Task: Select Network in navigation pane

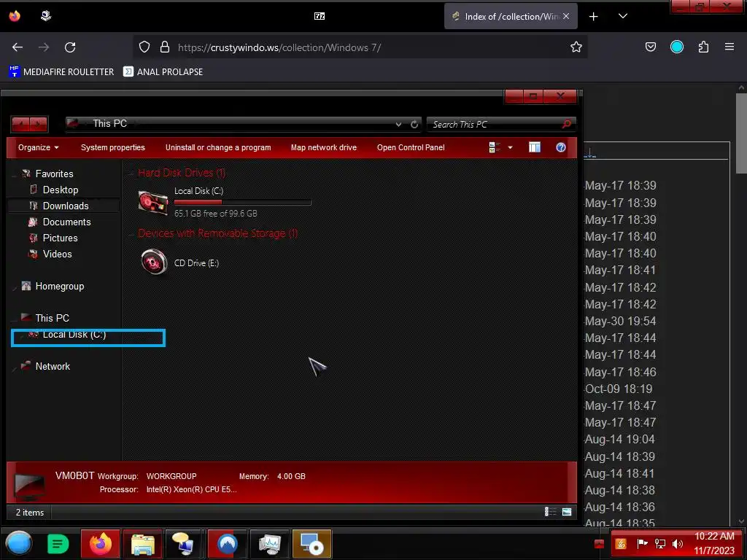Action: [x=53, y=366]
